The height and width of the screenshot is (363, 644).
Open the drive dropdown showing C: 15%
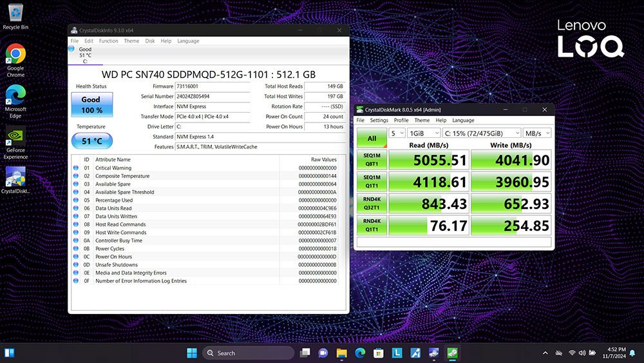[x=482, y=133]
